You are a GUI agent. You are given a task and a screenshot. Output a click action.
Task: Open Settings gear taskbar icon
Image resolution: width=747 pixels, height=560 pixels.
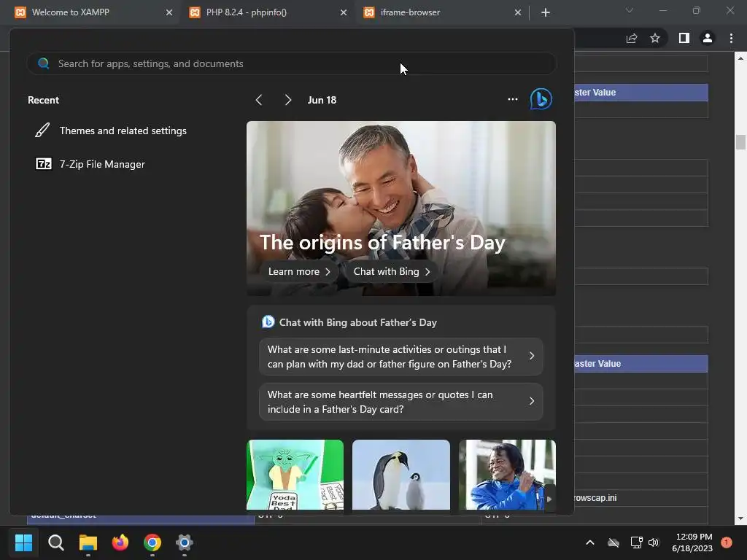coord(185,542)
